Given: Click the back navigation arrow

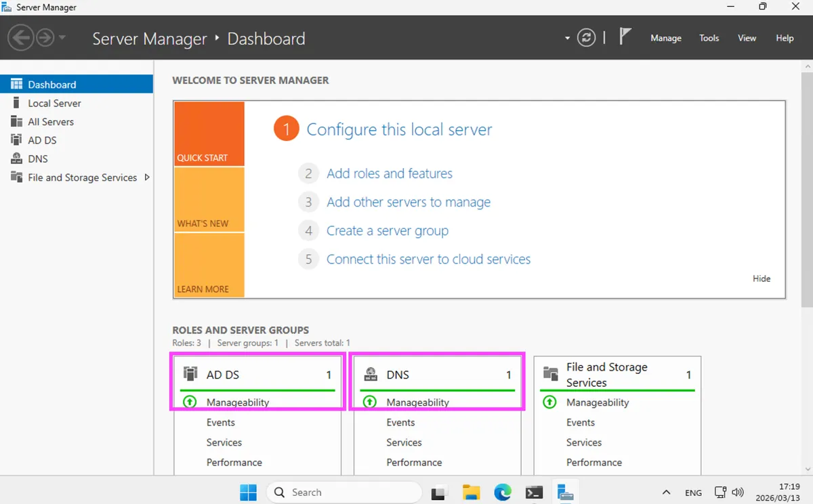Looking at the screenshot, I should 21,38.
